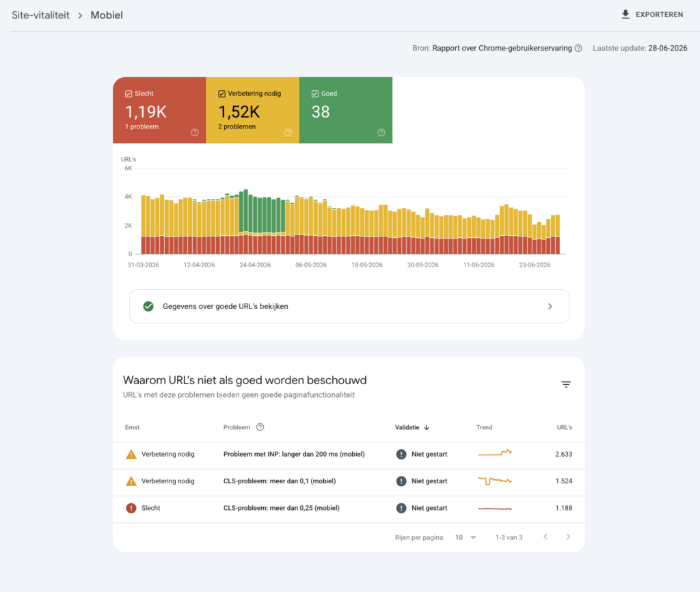Click the Exporteren download icon
This screenshot has height=592, width=700.
625,15
